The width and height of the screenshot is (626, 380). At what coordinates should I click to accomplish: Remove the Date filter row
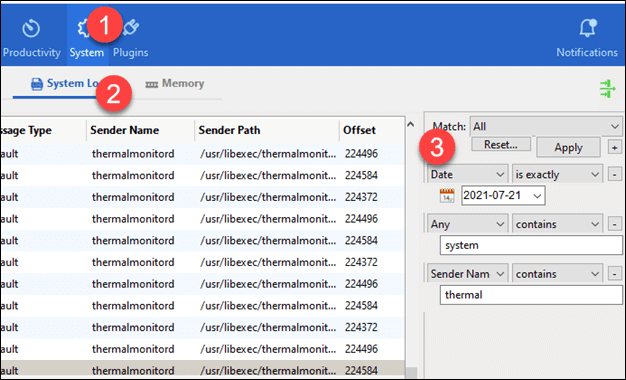click(x=614, y=174)
